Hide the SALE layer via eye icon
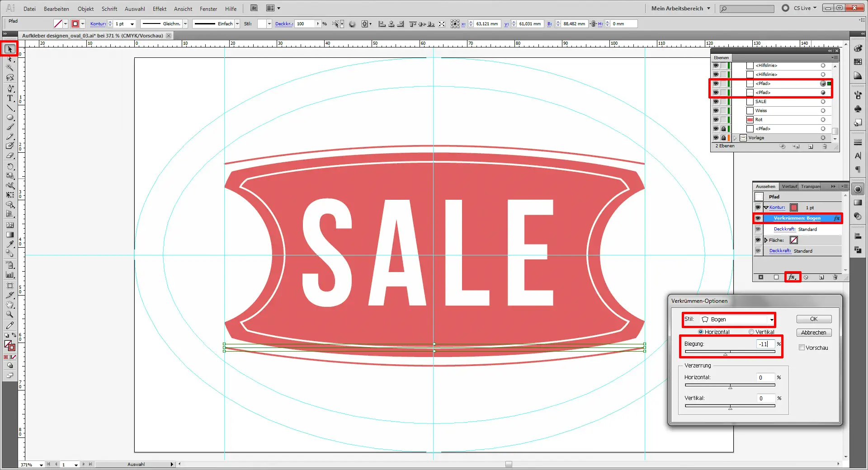This screenshot has height=470, width=868. point(716,102)
